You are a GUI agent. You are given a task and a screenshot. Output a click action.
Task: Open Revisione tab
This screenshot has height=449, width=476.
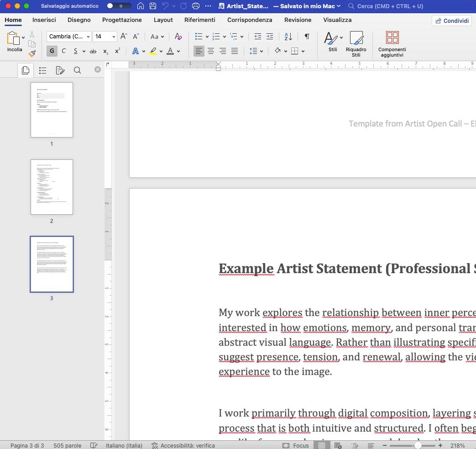[298, 20]
